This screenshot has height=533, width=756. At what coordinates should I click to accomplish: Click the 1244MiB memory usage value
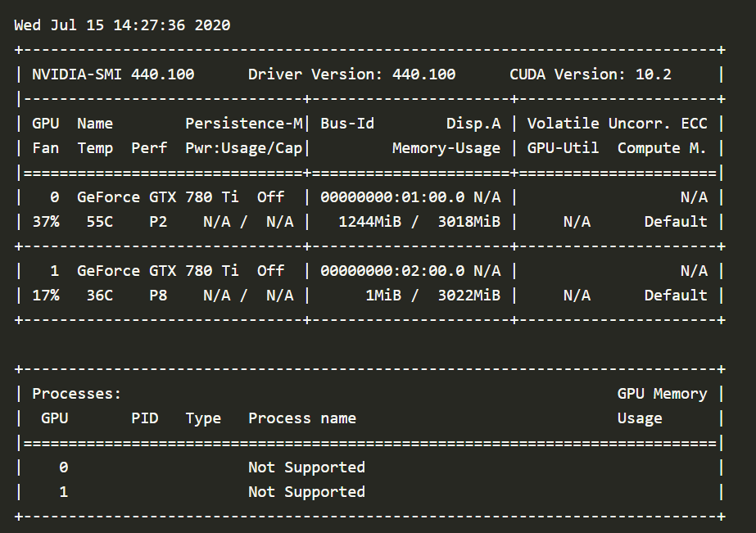click(369, 222)
